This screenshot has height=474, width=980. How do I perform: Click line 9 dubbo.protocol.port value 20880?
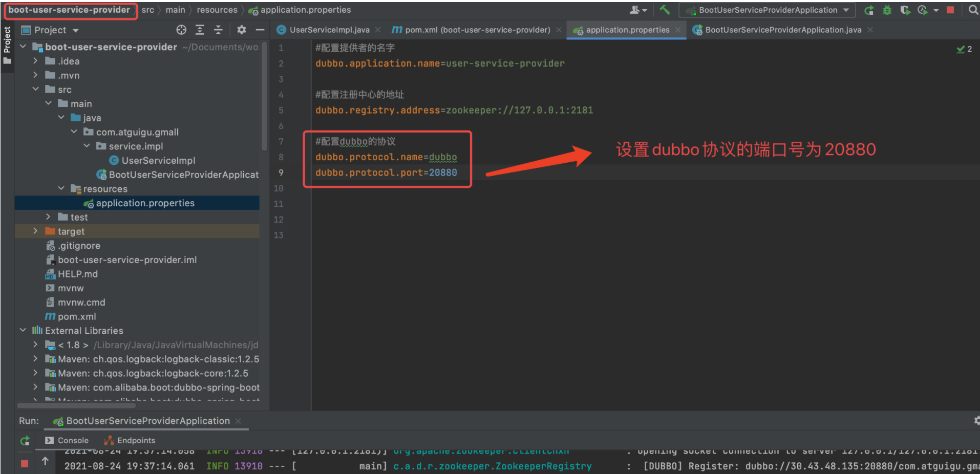click(x=443, y=173)
